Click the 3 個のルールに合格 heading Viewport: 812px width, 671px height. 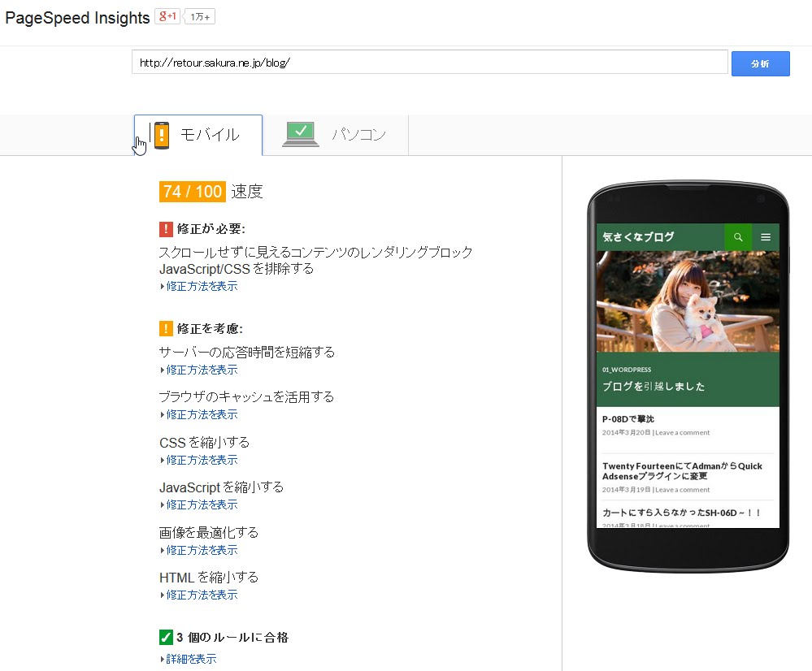[232, 638]
